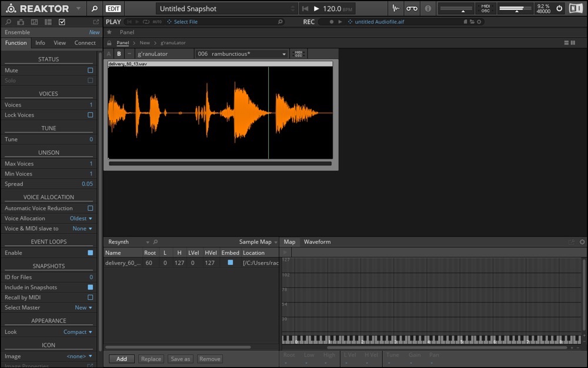Open the recorder settings gear icon

pyautogui.click(x=479, y=22)
